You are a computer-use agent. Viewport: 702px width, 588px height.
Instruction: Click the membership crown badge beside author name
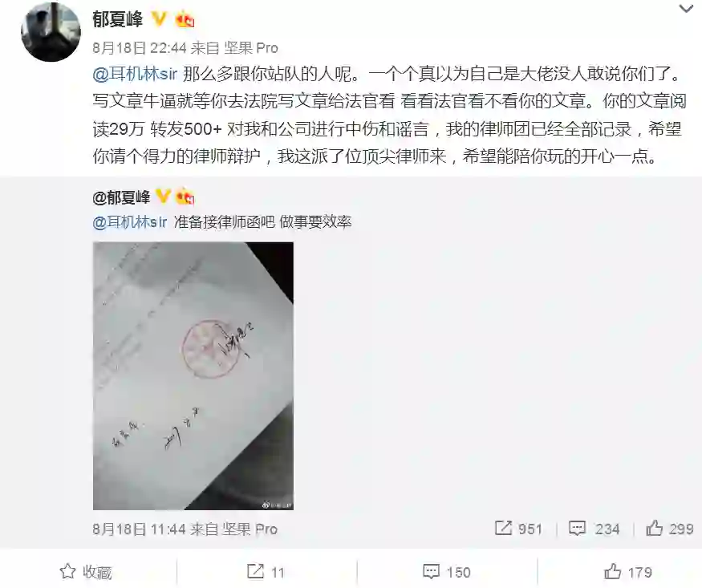point(184,20)
